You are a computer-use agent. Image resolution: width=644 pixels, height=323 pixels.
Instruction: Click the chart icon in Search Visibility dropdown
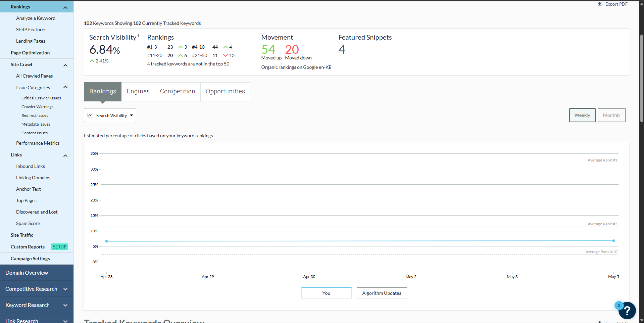click(90, 115)
